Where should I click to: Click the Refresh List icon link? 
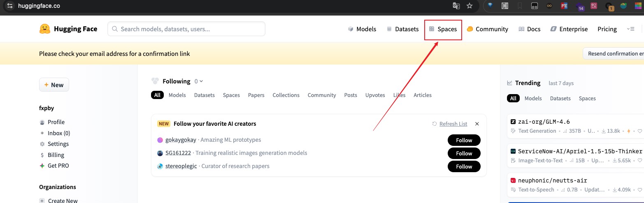tap(435, 124)
